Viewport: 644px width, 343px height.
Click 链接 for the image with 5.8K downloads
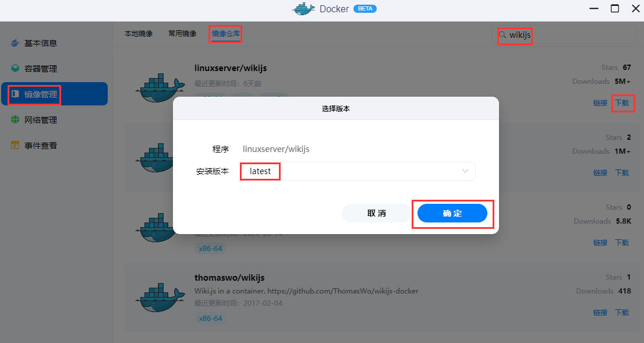[600, 243]
